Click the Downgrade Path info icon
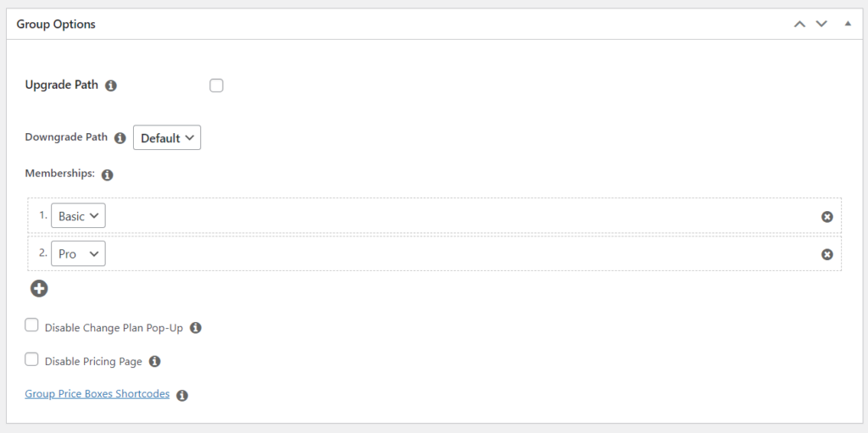Viewport: 868px width, 433px height. [x=120, y=138]
